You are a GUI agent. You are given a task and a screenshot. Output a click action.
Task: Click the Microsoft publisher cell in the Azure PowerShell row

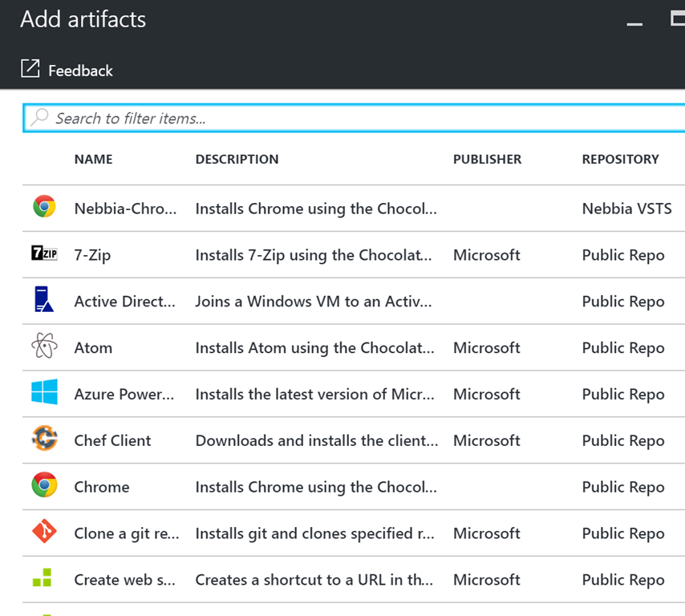tap(487, 394)
